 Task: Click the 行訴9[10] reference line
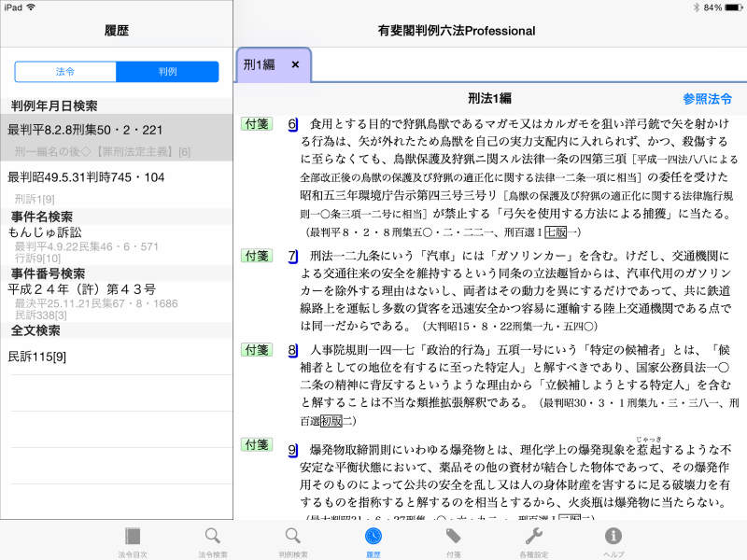(x=37, y=259)
